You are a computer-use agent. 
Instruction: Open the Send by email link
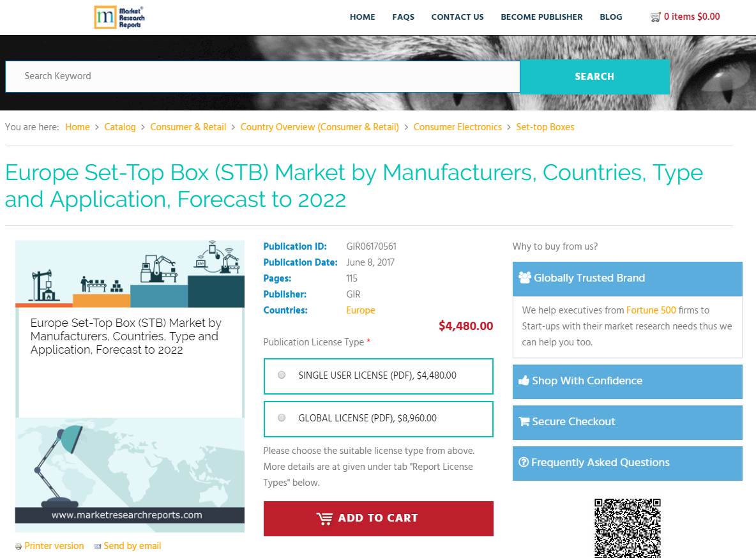coord(132,546)
